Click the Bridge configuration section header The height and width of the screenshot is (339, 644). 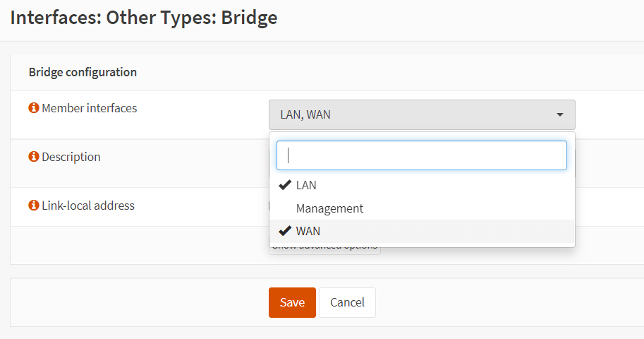click(83, 72)
